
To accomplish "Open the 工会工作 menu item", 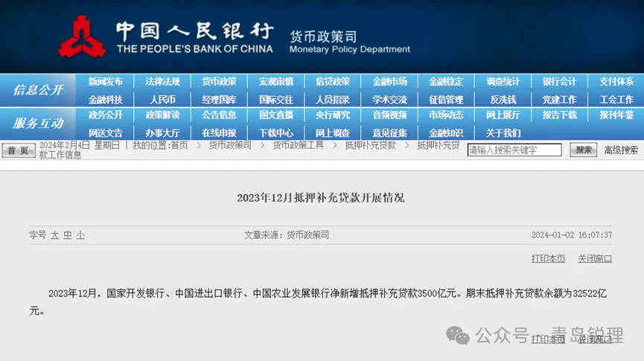I will coord(616,100).
